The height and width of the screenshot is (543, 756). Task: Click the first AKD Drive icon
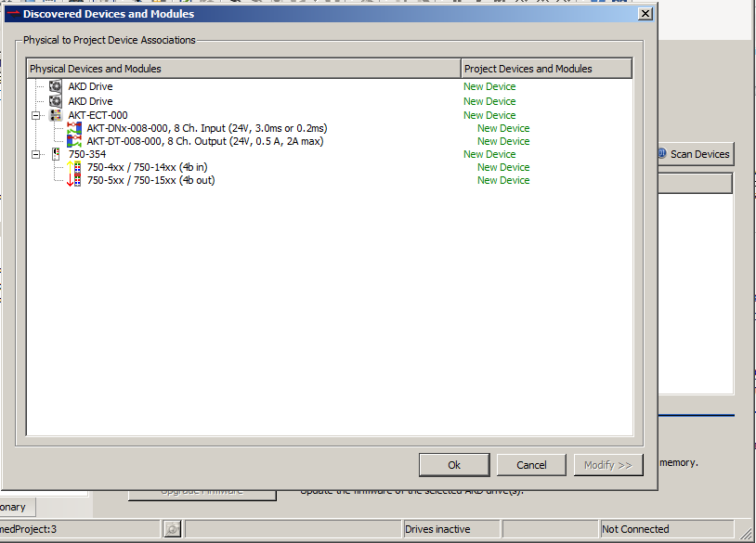coord(56,86)
